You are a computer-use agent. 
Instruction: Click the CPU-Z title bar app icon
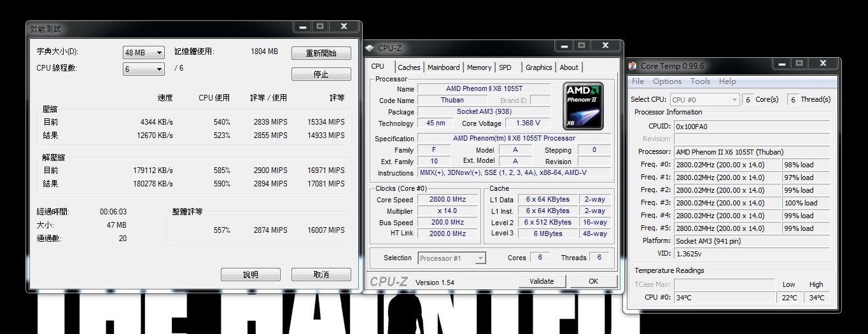pyautogui.click(x=370, y=48)
